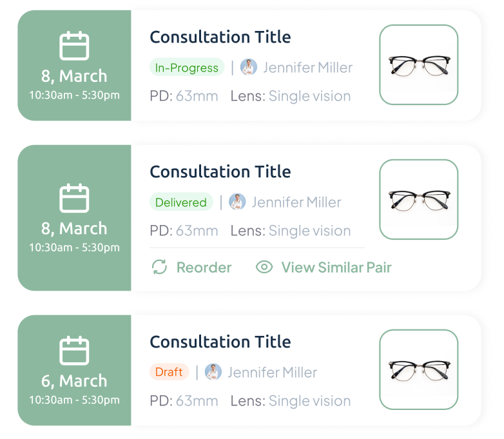The height and width of the screenshot is (439, 504).
Task: Click Single vision lens text on the In-Progress card
Action: tap(309, 96)
